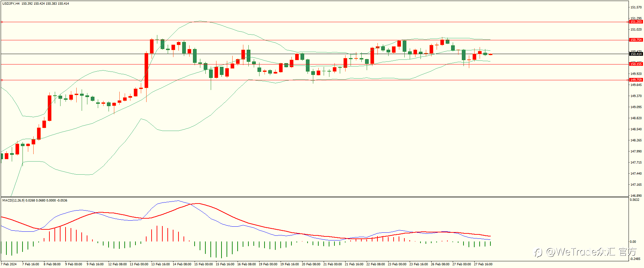This screenshot has height=268, width=644.
Task: Click the 146.890 price axis label
Action: click(x=636, y=196)
